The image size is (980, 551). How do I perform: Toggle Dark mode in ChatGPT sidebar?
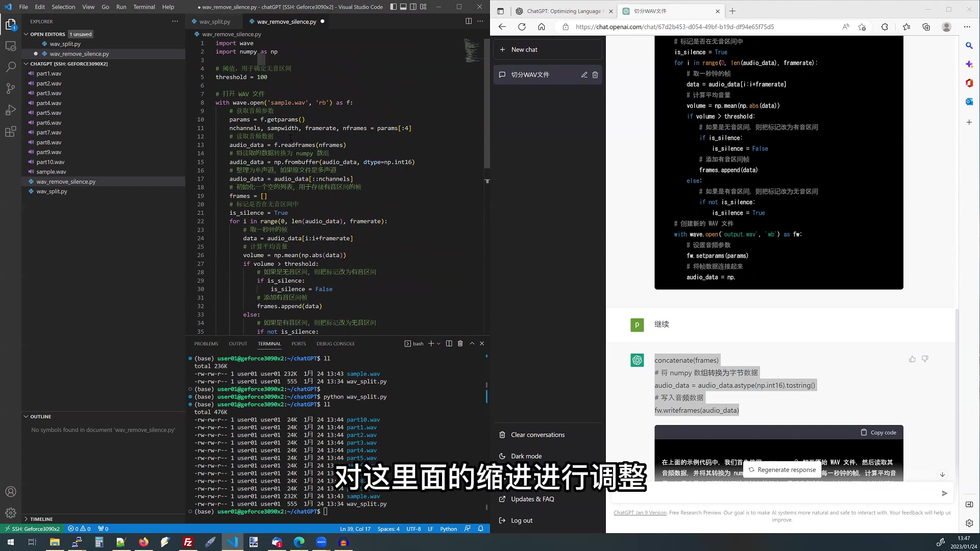(x=526, y=456)
